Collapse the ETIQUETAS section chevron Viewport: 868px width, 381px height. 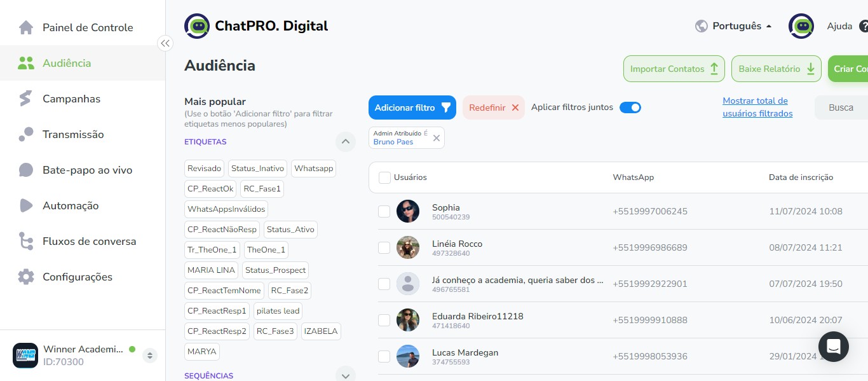[x=345, y=142]
